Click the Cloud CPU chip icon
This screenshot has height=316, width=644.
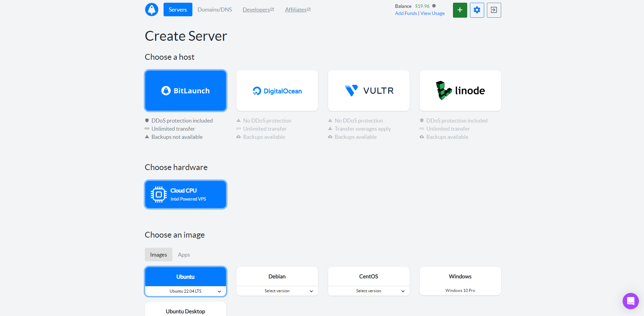click(159, 194)
